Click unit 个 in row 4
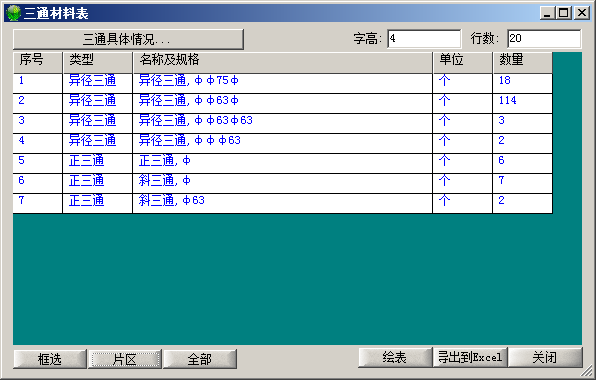The height and width of the screenshot is (380, 596). click(463, 144)
